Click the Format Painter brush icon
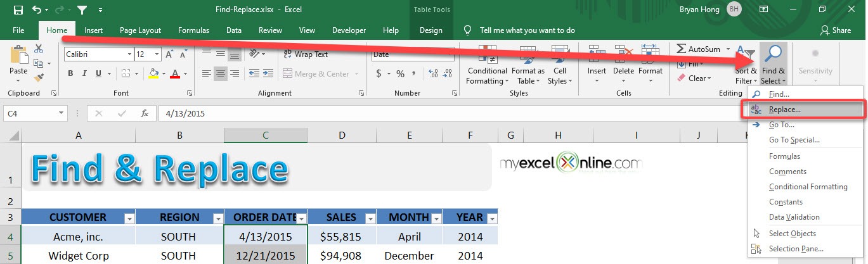 coord(39,78)
